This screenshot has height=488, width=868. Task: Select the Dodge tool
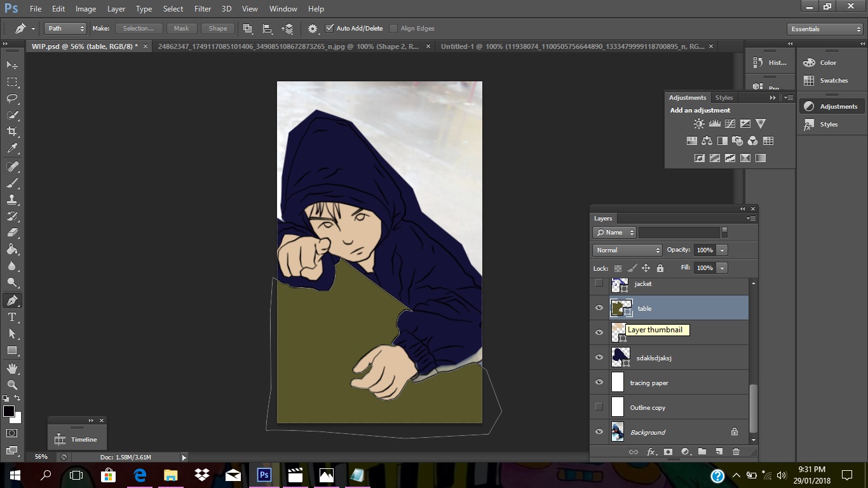click(x=12, y=282)
